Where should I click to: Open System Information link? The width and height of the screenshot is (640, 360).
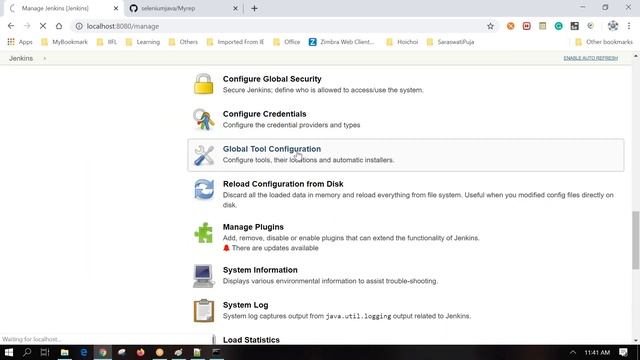click(x=260, y=270)
